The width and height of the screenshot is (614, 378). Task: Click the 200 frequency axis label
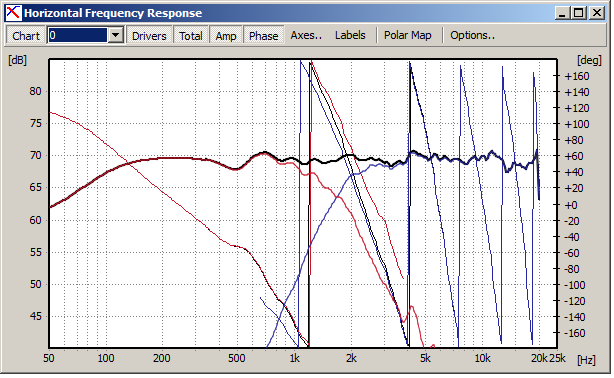161,358
